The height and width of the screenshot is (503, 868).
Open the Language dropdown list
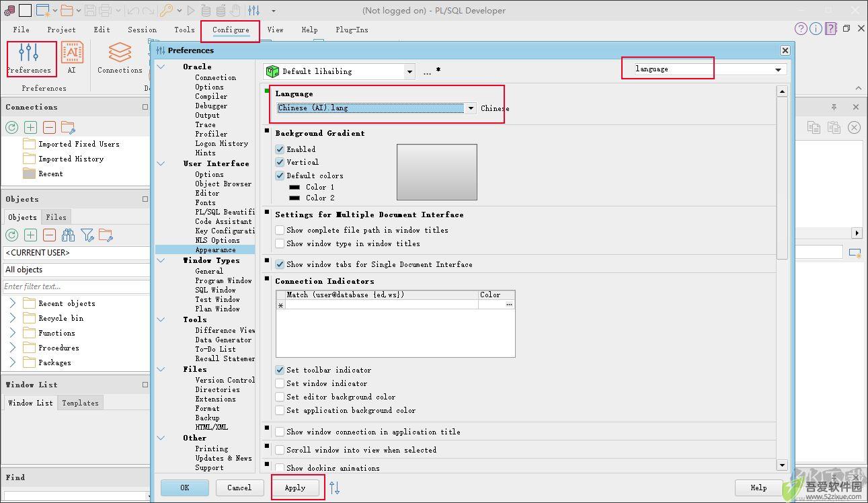(471, 108)
